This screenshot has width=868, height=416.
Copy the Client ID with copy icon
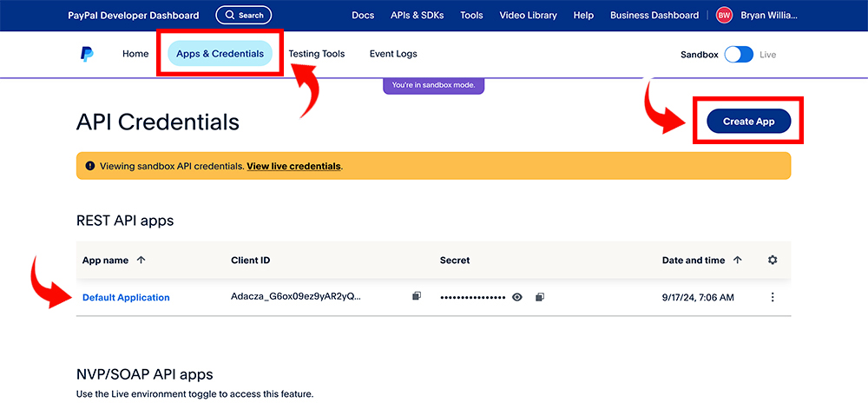coord(417,296)
